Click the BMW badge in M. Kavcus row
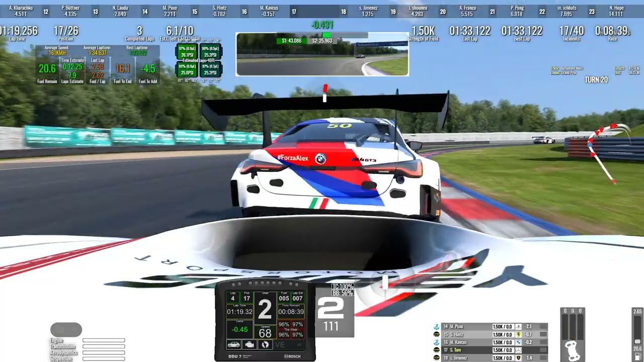This screenshot has height=362, width=644. [518, 342]
